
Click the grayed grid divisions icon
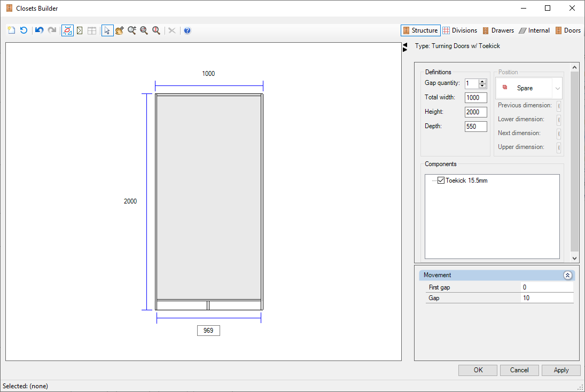coord(92,30)
